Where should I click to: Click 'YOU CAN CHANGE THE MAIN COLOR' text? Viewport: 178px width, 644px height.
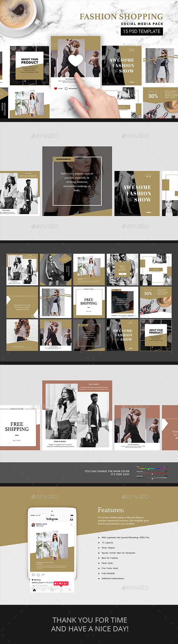coord(107,471)
